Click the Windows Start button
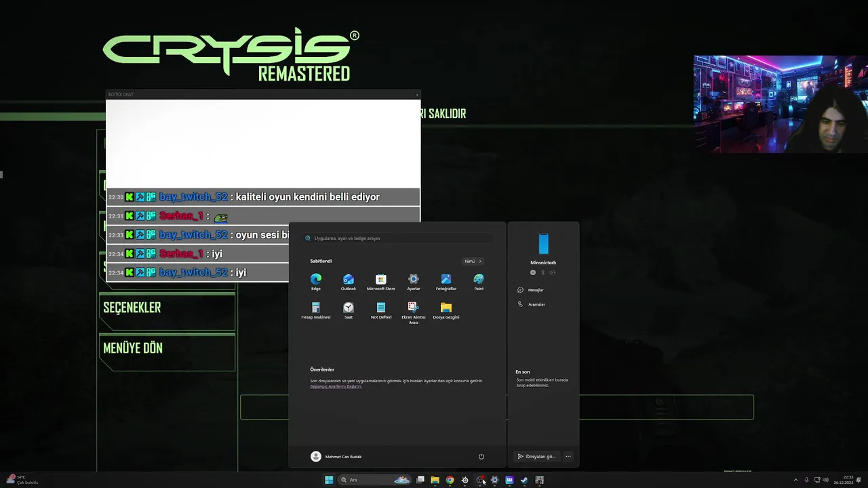The image size is (868, 488). [329, 480]
